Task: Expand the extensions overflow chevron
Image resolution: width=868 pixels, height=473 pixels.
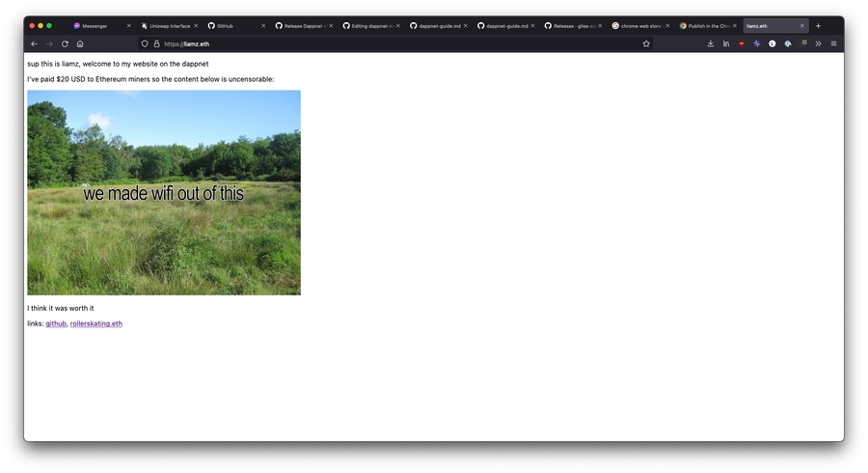Action: click(818, 43)
